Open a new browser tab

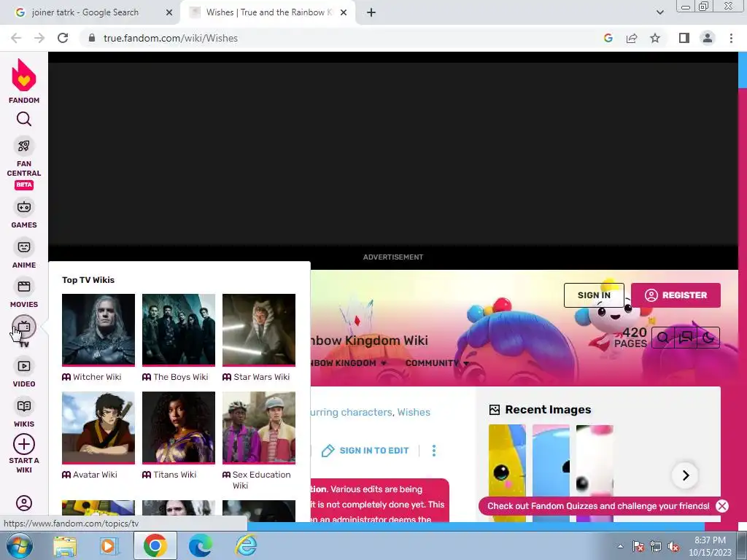click(x=371, y=12)
